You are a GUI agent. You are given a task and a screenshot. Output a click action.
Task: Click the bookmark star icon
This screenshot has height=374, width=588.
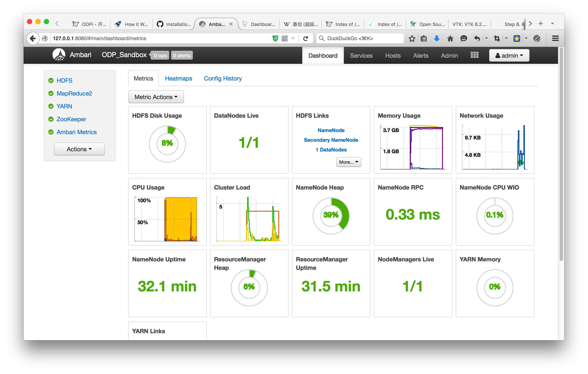click(x=412, y=38)
